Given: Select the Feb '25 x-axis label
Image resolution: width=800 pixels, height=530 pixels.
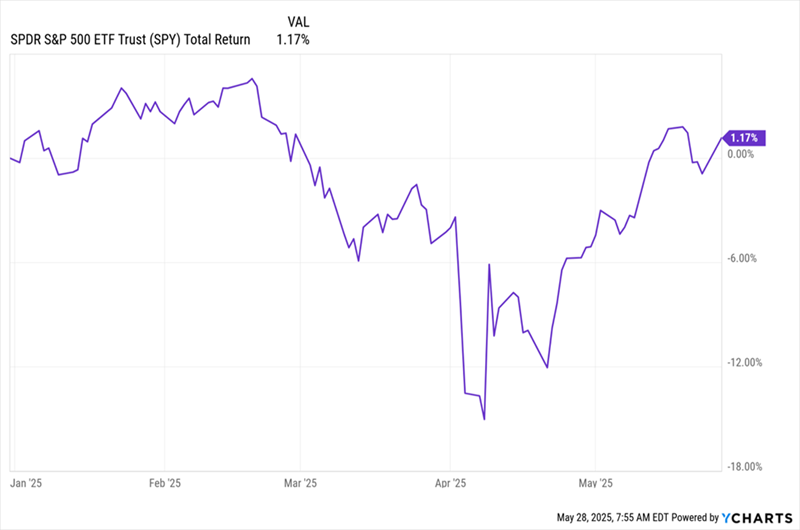Looking at the screenshot, I should pyautogui.click(x=167, y=483).
